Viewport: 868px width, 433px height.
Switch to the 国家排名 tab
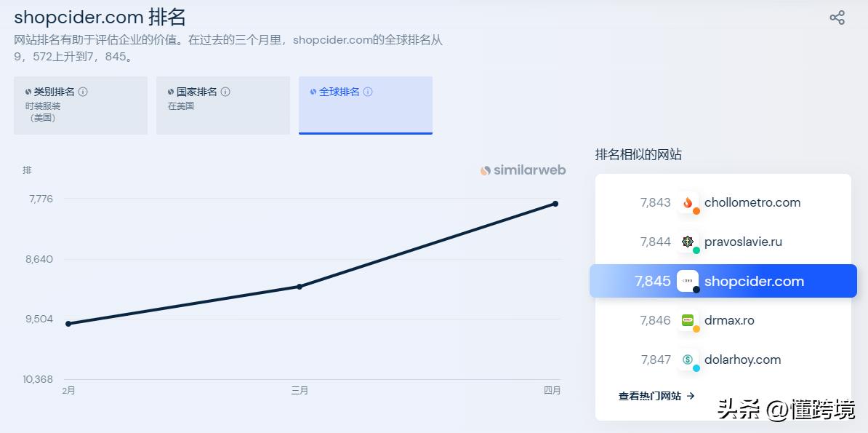tap(222, 105)
